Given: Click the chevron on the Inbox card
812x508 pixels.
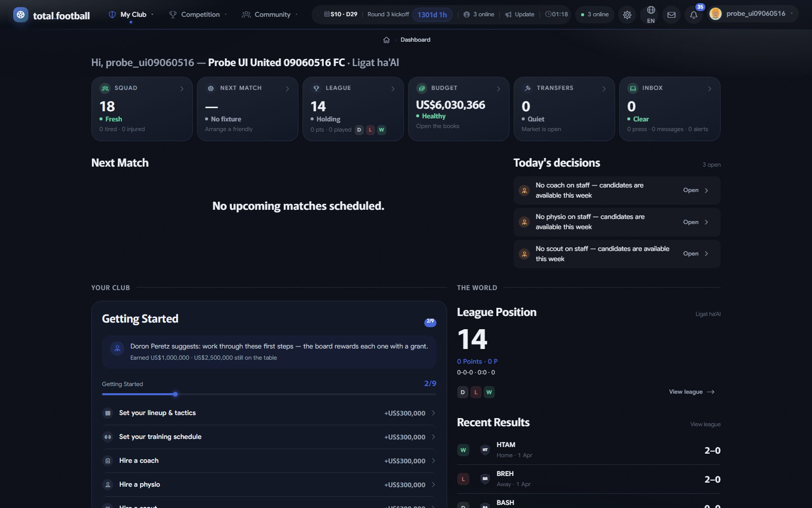Looking at the screenshot, I should pos(709,89).
